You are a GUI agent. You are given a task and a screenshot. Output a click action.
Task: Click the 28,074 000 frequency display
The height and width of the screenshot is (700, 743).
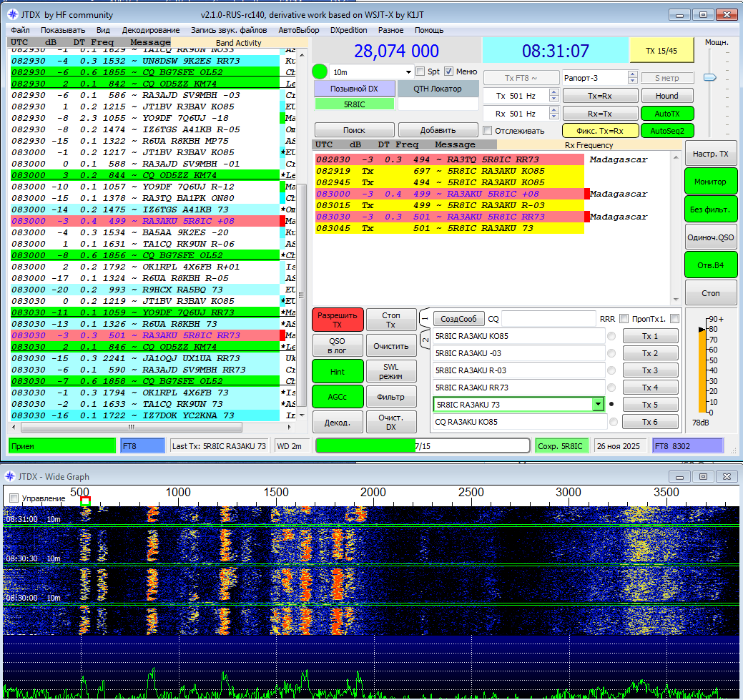[x=397, y=51]
